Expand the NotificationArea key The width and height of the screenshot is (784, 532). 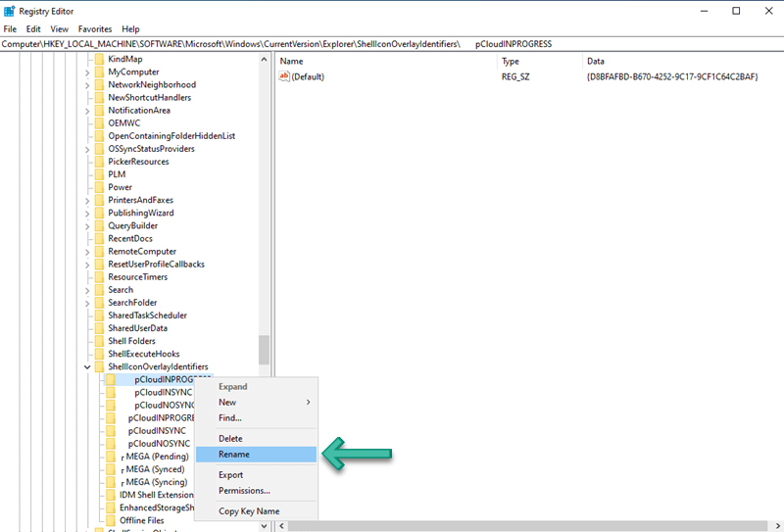(87, 111)
